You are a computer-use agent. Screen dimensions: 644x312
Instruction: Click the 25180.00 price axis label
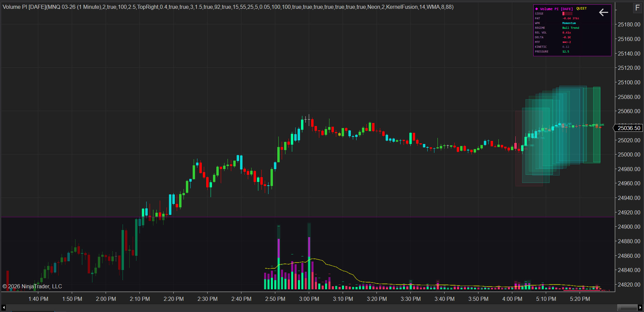coord(629,24)
